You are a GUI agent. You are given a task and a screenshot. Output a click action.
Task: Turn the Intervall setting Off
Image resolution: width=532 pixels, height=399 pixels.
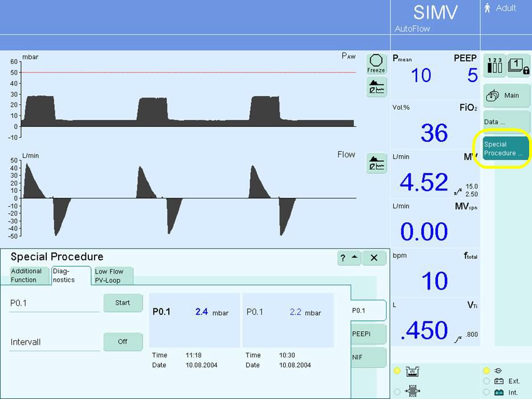pos(123,342)
